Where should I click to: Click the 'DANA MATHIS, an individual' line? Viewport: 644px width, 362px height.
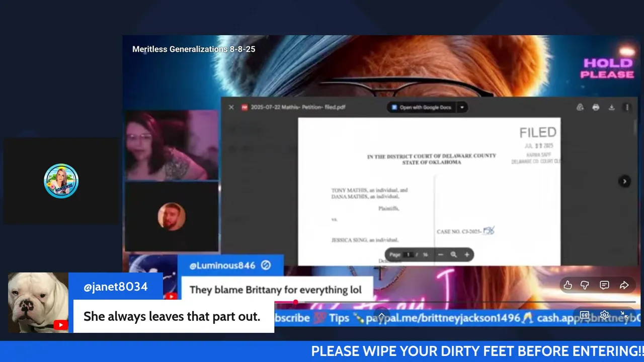366,197
